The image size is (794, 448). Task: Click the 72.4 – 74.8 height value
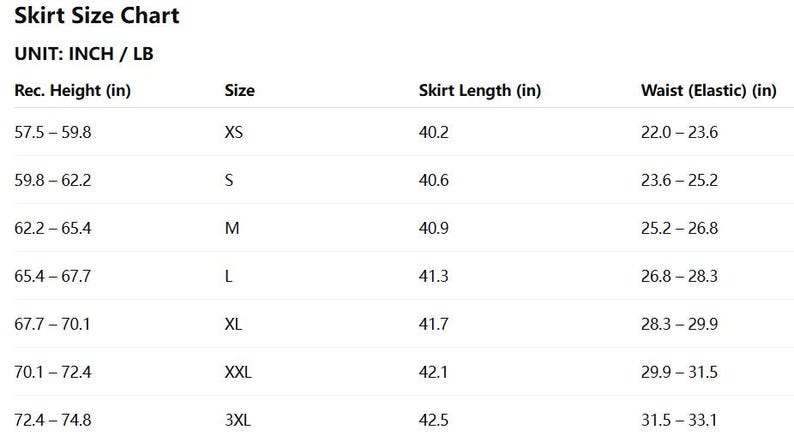53,420
